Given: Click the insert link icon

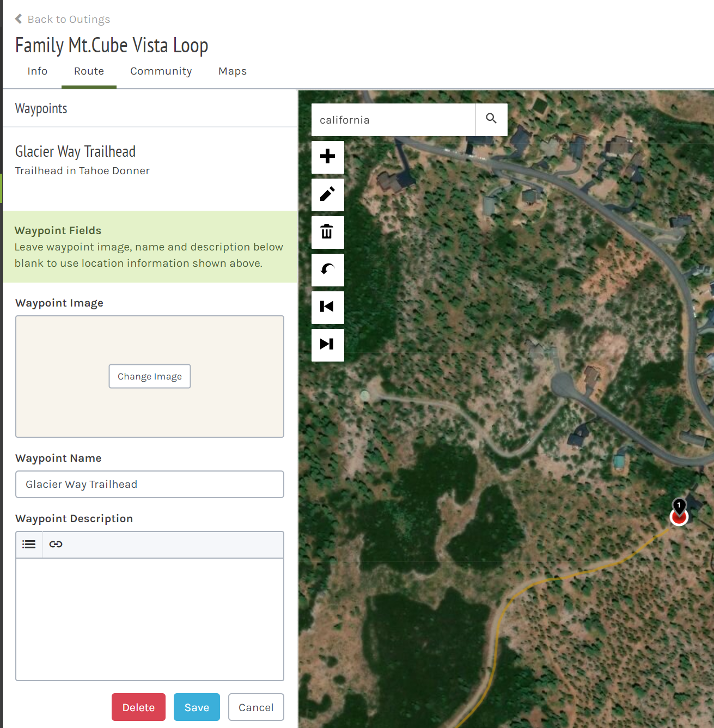Looking at the screenshot, I should point(56,545).
